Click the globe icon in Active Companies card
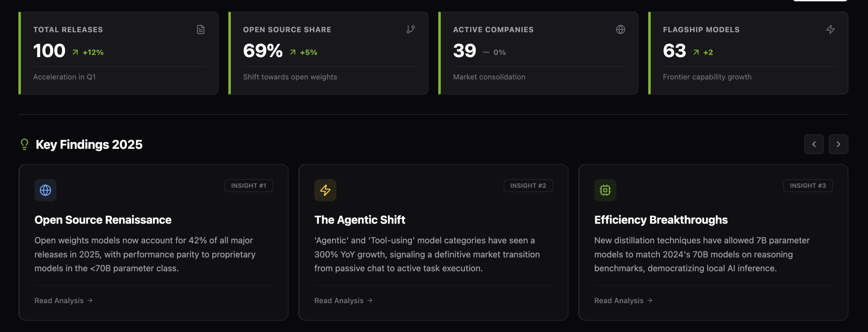 click(620, 30)
